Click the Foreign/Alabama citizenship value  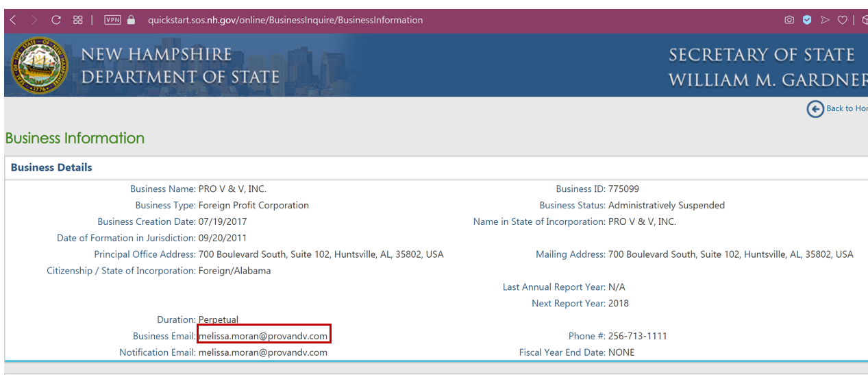[x=234, y=271]
